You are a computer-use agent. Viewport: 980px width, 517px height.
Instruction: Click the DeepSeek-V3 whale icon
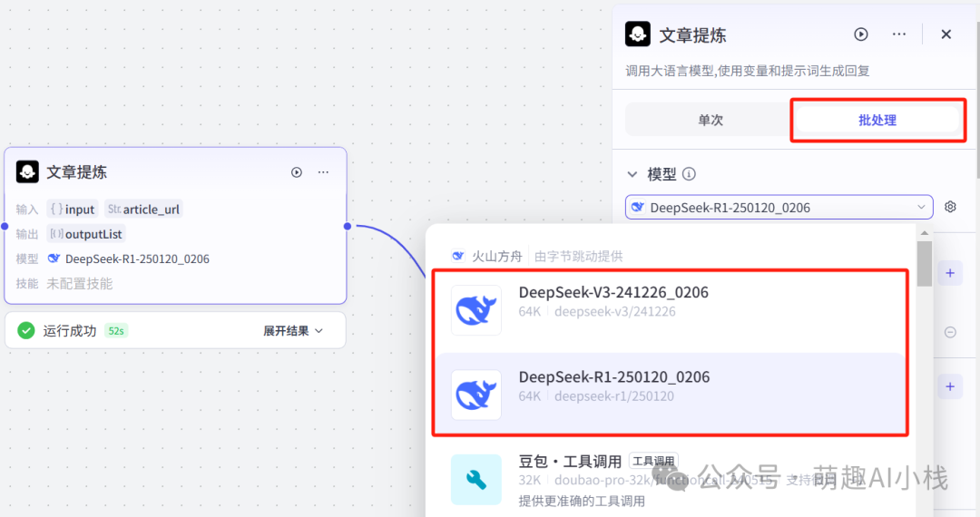[476, 310]
